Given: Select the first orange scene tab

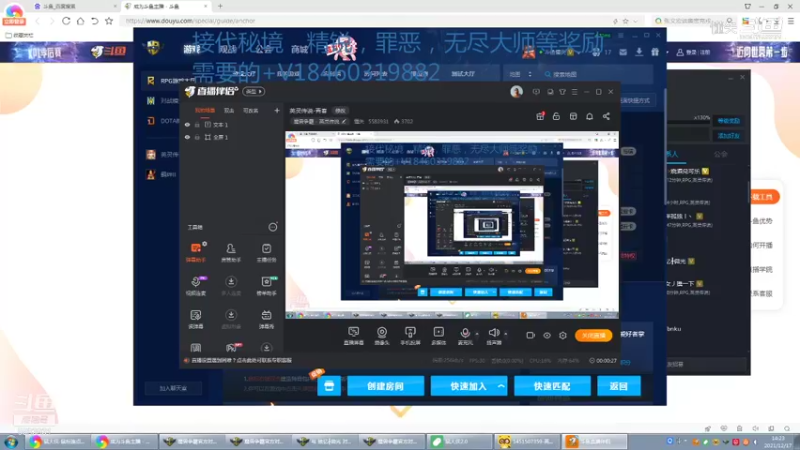Looking at the screenshot, I should (x=205, y=110).
